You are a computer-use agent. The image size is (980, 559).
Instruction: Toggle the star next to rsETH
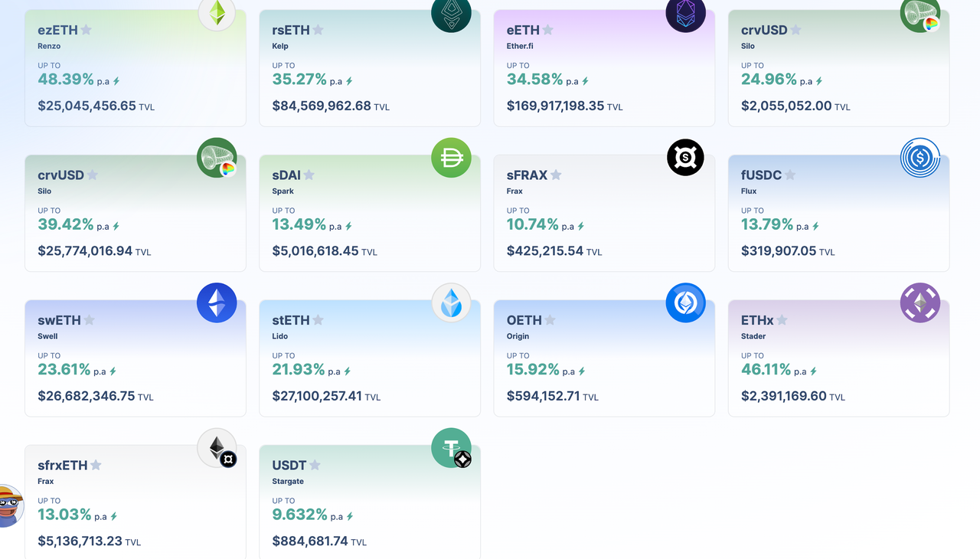[318, 30]
